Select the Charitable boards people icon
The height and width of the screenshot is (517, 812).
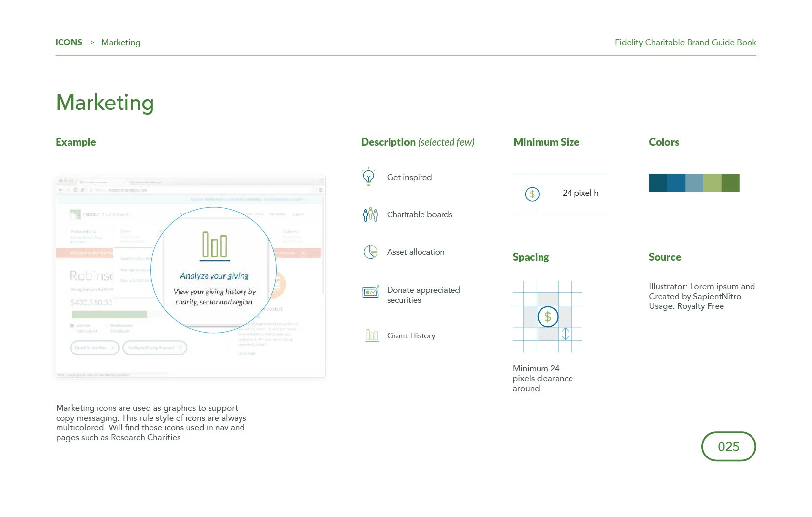(x=370, y=214)
